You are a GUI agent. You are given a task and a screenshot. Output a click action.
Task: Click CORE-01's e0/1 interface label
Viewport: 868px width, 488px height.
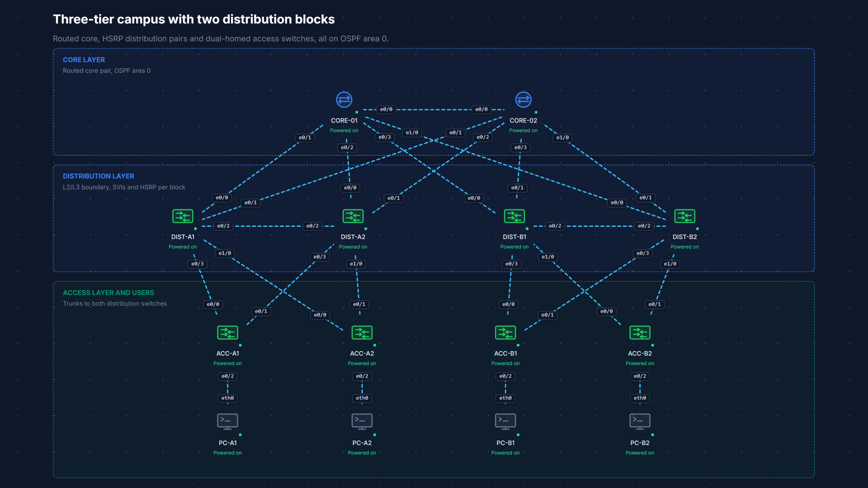305,137
